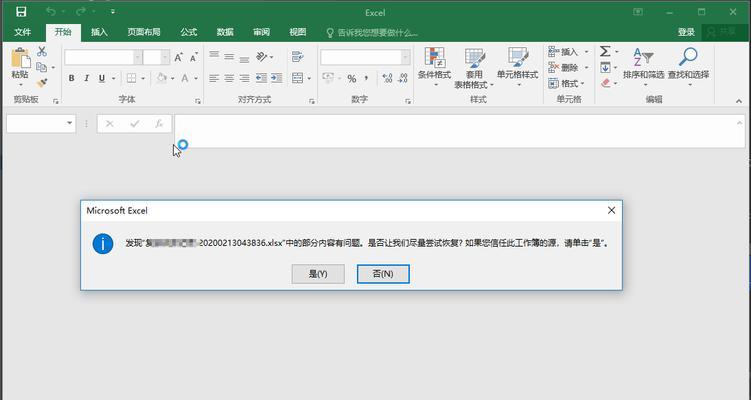Viewport: 751px width, 400px height.
Task: Click Yes 是(Y) in the dialog
Action: click(x=318, y=274)
